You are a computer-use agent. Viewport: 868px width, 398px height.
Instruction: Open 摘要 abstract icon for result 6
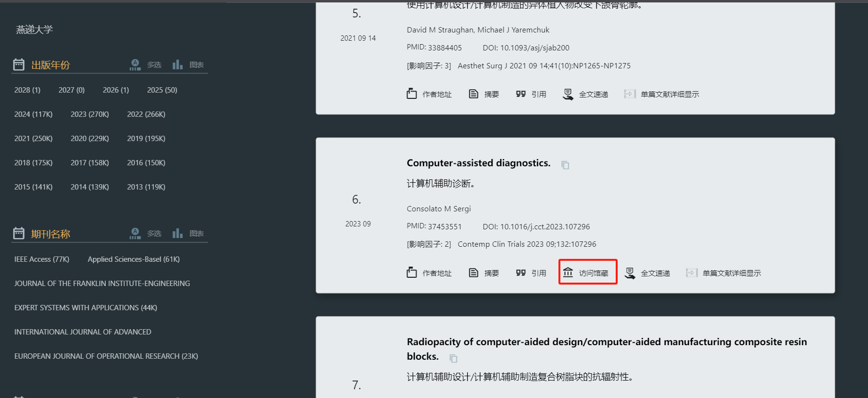tap(474, 272)
